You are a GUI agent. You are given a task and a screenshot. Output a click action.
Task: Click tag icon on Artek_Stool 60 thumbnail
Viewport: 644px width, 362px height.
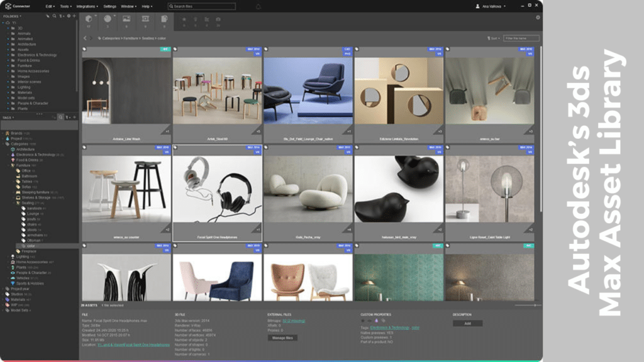click(x=175, y=49)
